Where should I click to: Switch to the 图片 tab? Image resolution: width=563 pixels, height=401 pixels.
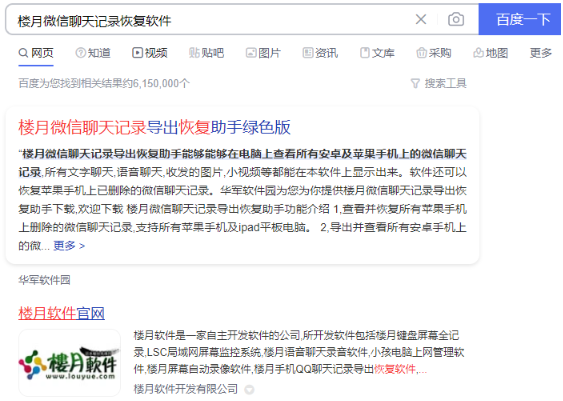tap(263, 53)
